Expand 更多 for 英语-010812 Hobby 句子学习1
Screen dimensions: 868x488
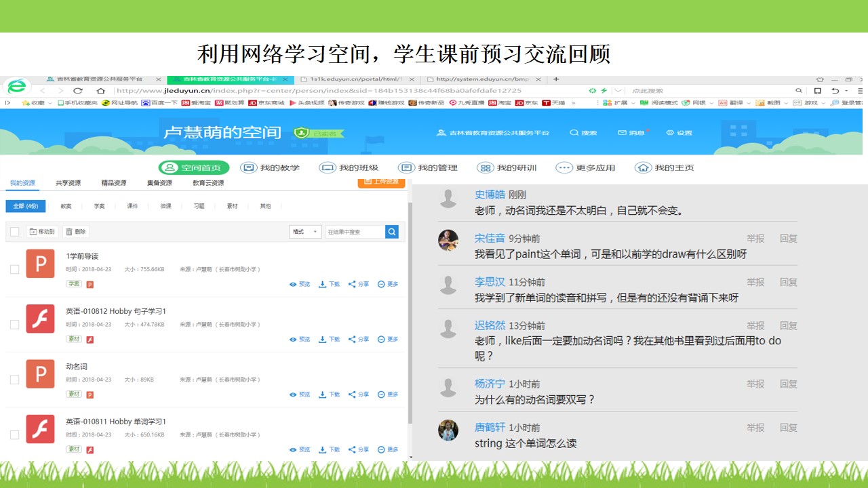pos(388,340)
